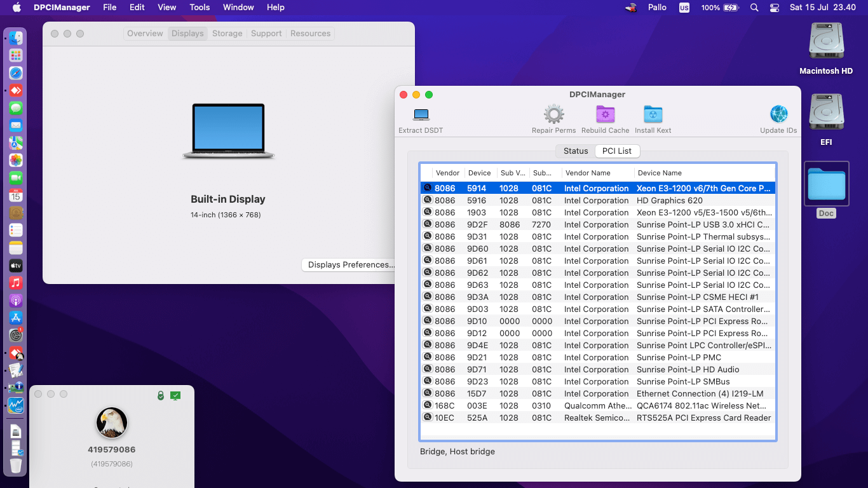
Task: Open Podcasts from the Dock
Action: pos(16,300)
